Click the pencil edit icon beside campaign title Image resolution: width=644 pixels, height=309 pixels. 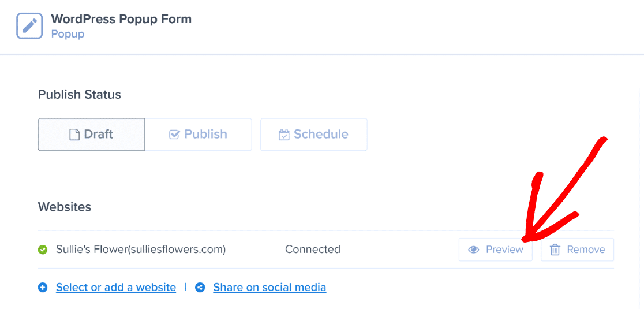pyautogui.click(x=29, y=26)
